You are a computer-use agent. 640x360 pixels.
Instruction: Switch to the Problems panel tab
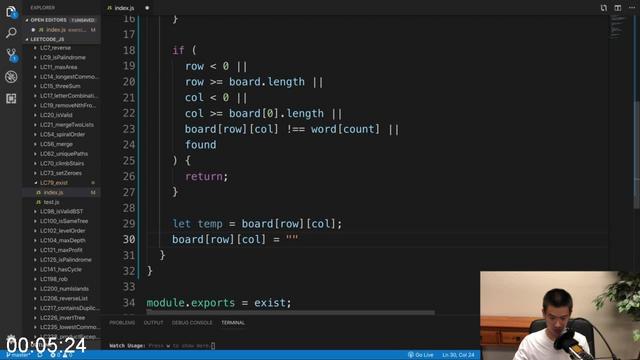122,322
